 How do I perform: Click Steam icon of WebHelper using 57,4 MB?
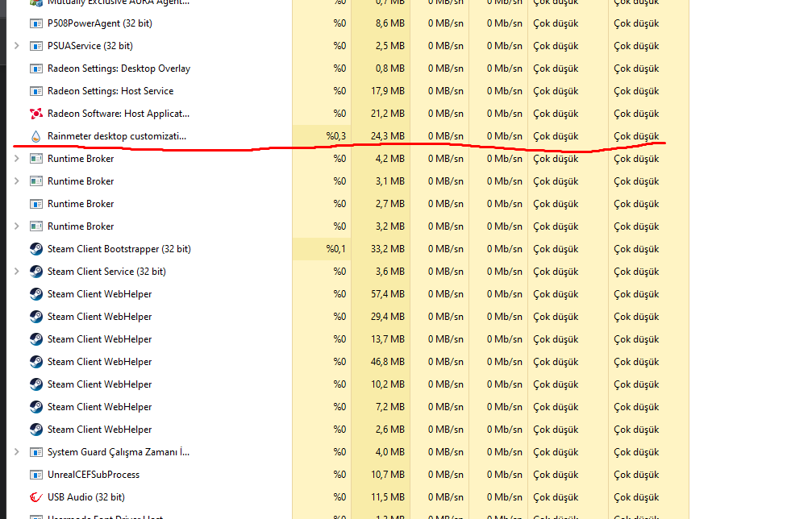tap(35, 294)
